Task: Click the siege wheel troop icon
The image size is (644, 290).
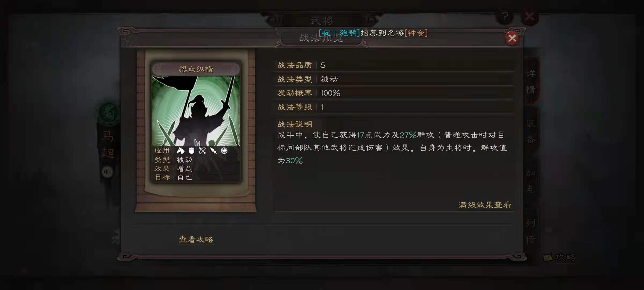Action: [x=224, y=151]
